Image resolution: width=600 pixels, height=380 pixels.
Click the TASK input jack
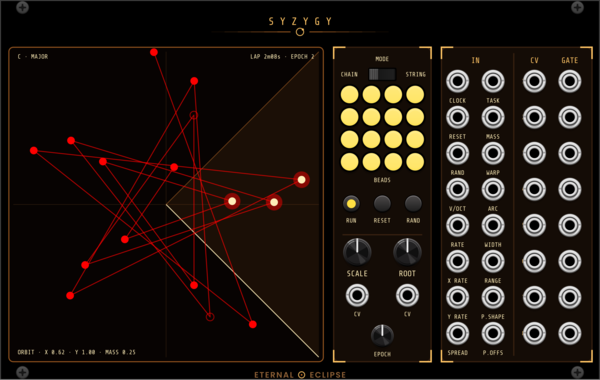[493, 81]
